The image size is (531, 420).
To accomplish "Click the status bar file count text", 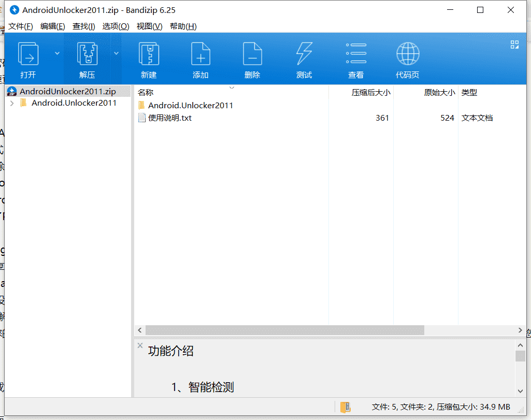I will [441, 407].
